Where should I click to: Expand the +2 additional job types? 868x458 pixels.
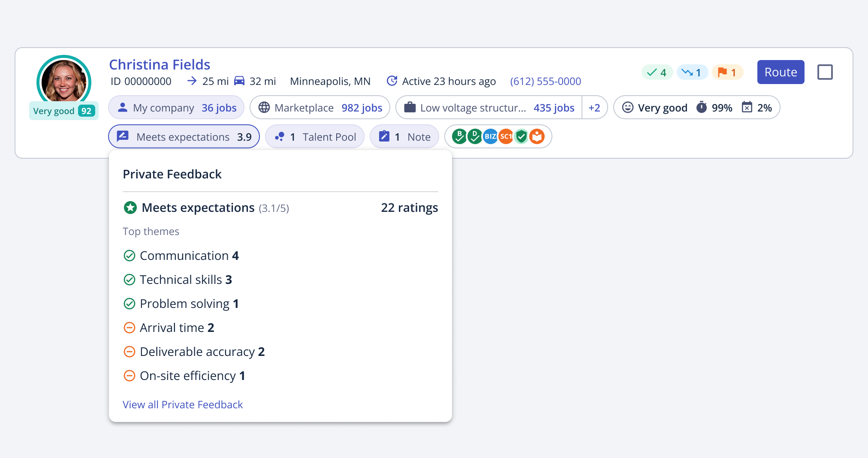pyautogui.click(x=594, y=108)
